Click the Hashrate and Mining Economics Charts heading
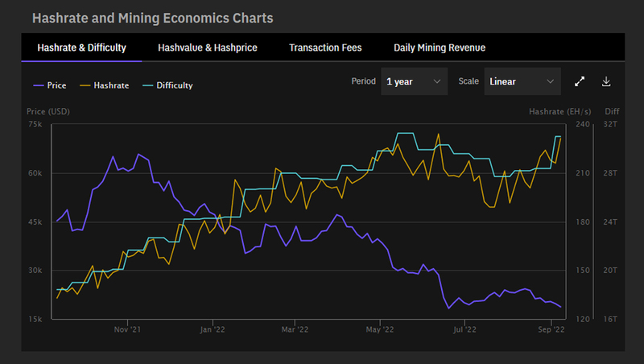Screen dimensions: 644x364 click(152, 18)
